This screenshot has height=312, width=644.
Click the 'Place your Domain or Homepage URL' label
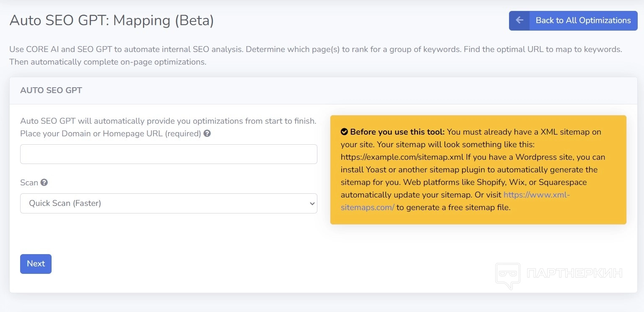[111, 134]
